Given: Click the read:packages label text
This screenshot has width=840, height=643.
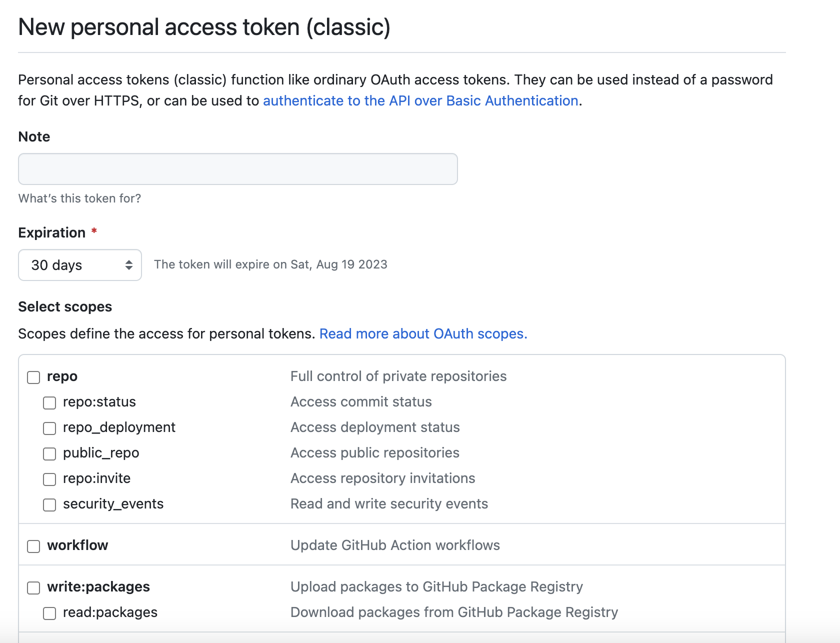Looking at the screenshot, I should pyautogui.click(x=110, y=612).
